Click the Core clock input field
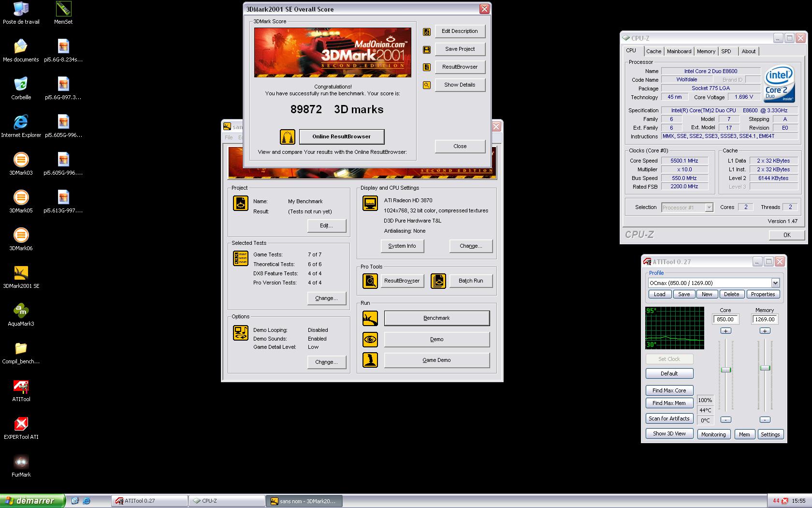 (x=725, y=319)
